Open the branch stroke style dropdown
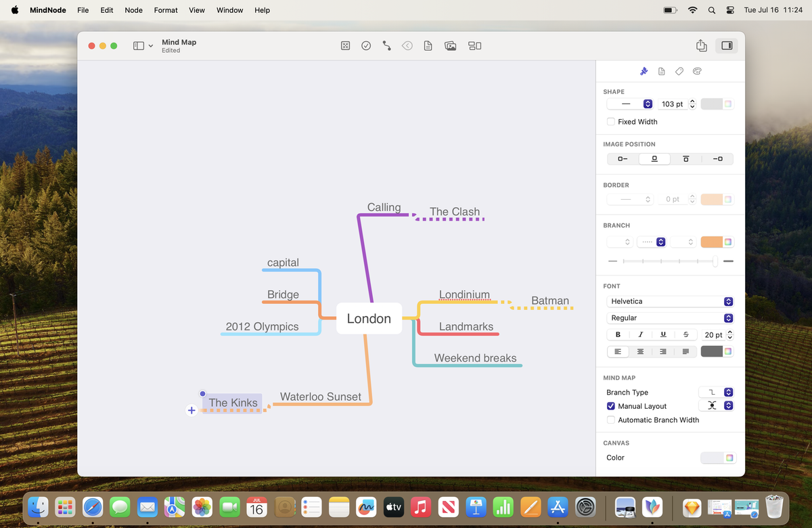 tap(651, 242)
